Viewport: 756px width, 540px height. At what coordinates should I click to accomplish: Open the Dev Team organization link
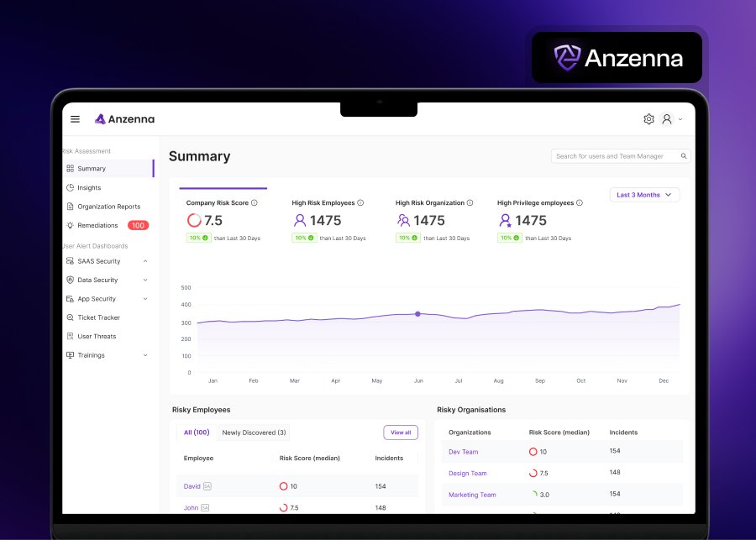[463, 452]
